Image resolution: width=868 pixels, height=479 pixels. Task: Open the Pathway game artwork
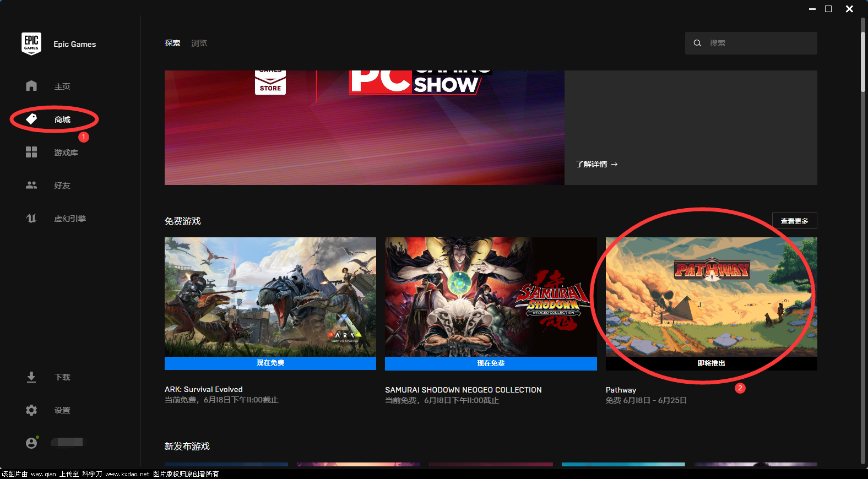pos(712,297)
